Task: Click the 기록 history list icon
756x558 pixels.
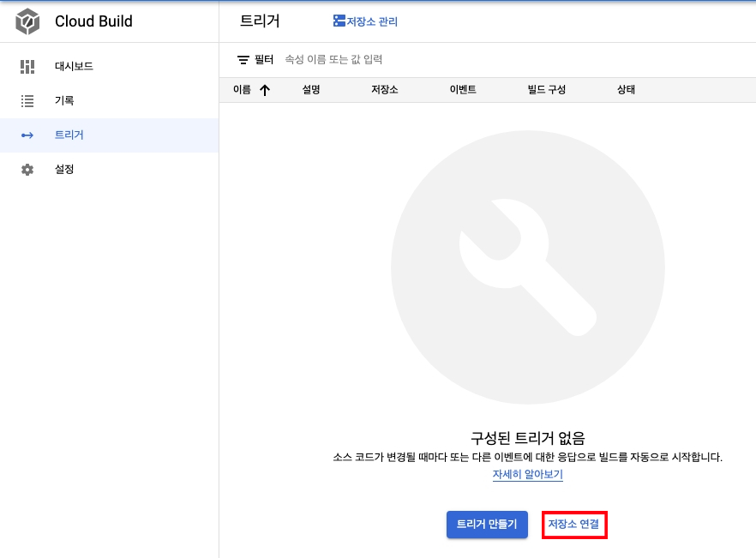Action: pyautogui.click(x=27, y=101)
